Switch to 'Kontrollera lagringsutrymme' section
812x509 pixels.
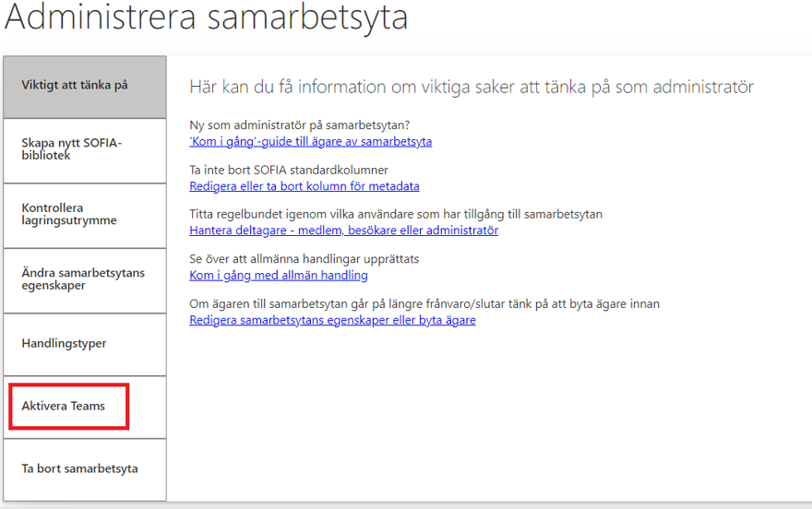84,215
